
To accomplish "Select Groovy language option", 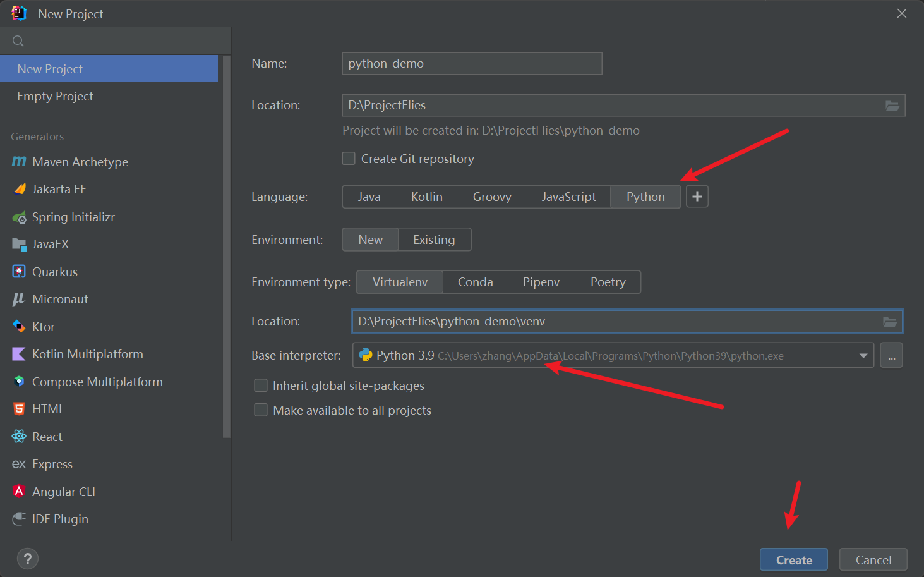I will point(492,197).
